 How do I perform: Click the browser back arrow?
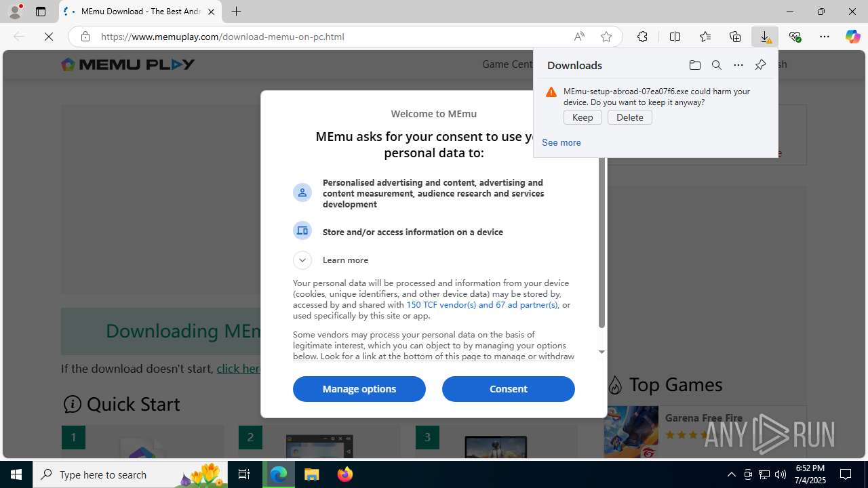tap(19, 37)
